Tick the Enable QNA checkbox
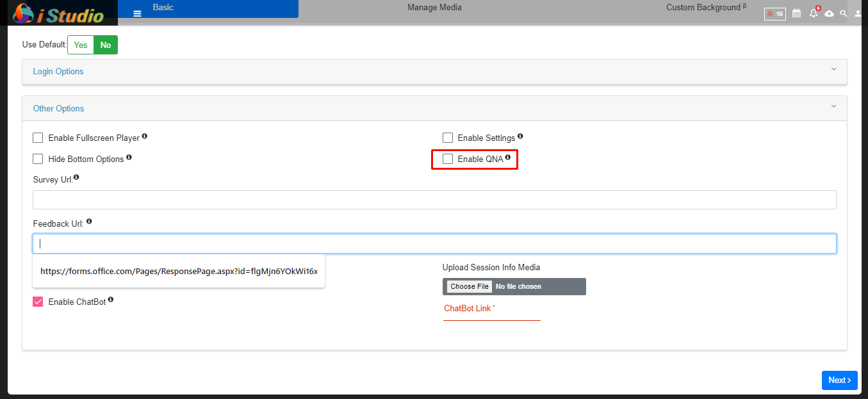 pos(448,159)
